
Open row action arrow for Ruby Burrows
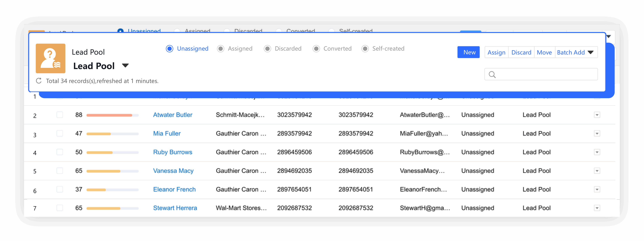pyautogui.click(x=597, y=152)
